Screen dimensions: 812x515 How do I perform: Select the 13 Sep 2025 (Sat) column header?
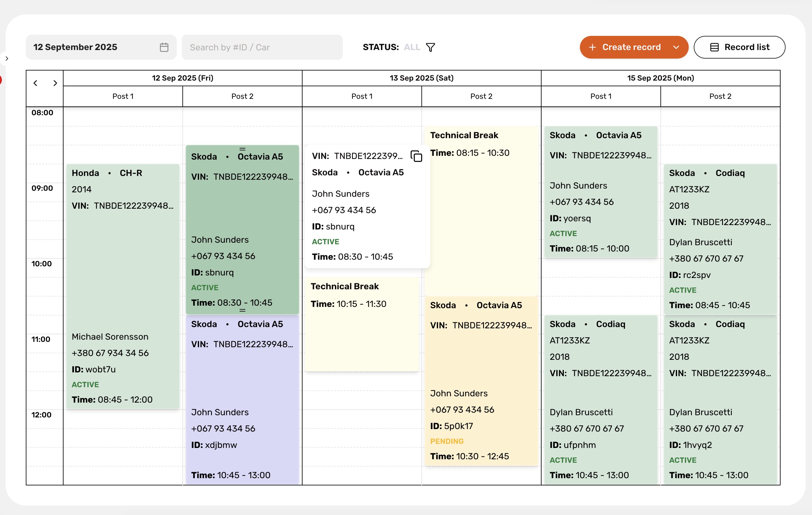click(421, 78)
